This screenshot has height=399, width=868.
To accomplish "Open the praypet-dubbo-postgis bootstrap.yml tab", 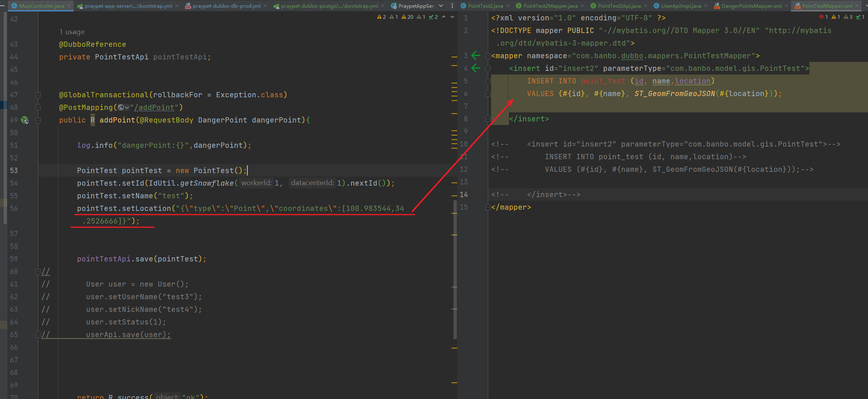I will click(x=329, y=6).
